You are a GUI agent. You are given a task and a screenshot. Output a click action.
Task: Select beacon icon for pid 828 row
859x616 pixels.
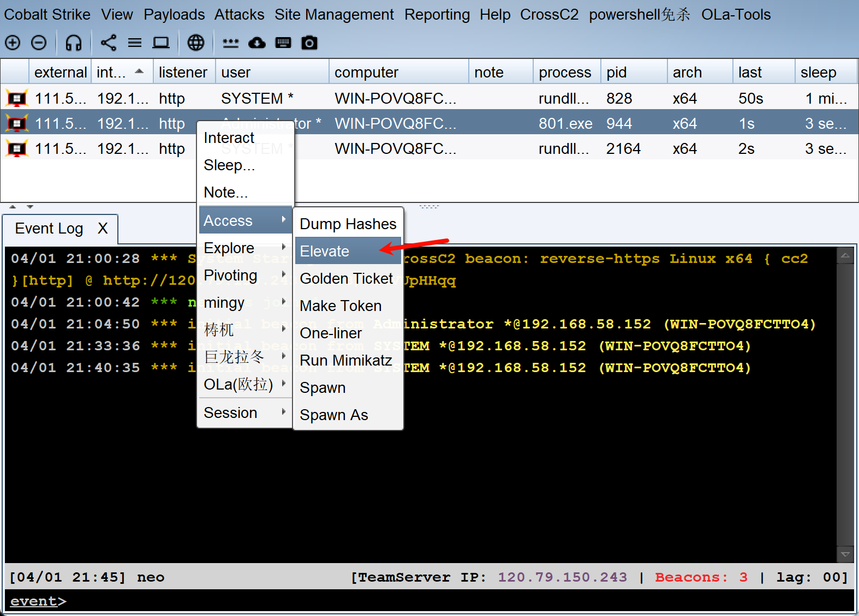17,99
